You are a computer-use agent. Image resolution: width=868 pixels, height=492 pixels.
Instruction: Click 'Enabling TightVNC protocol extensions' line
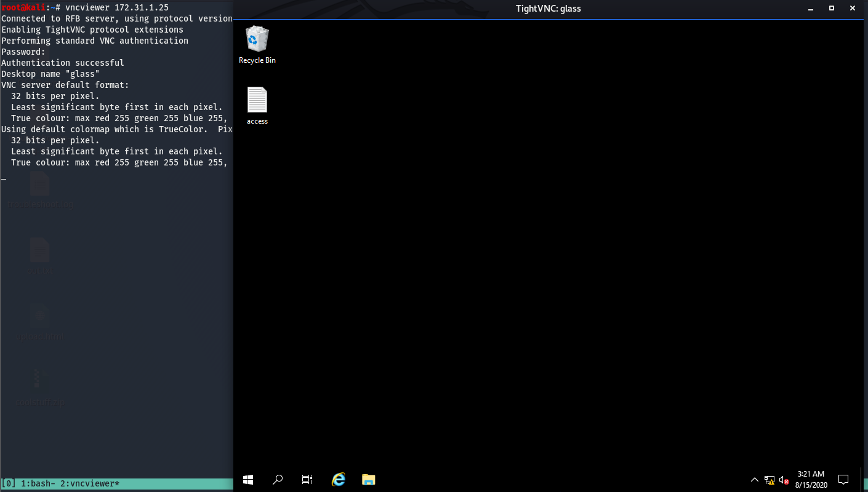pyautogui.click(x=92, y=30)
